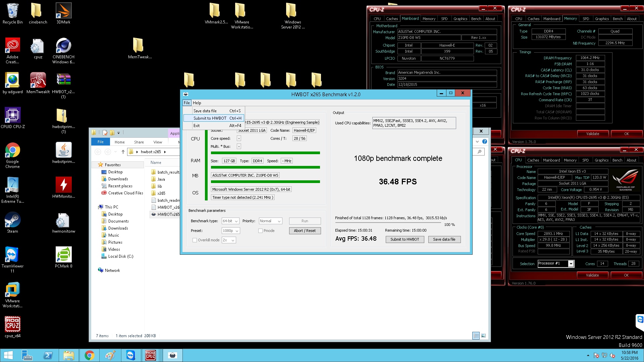Open the Windows Server 2012 desktop folder
Image resolution: width=644 pixels, height=362 pixels.
click(292, 15)
